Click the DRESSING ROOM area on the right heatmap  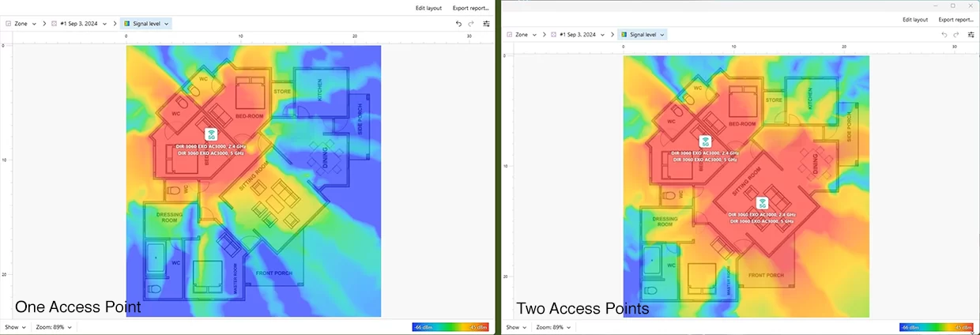tap(665, 220)
